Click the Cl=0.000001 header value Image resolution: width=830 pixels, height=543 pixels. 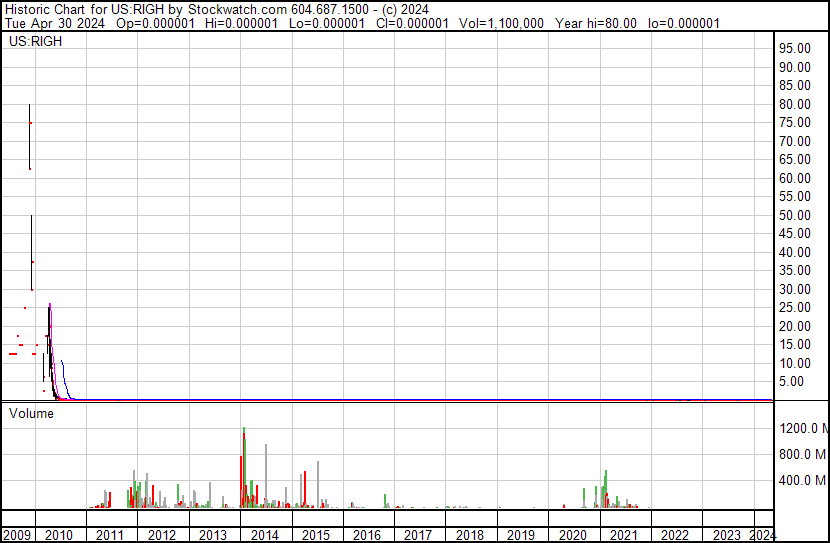click(412, 23)
